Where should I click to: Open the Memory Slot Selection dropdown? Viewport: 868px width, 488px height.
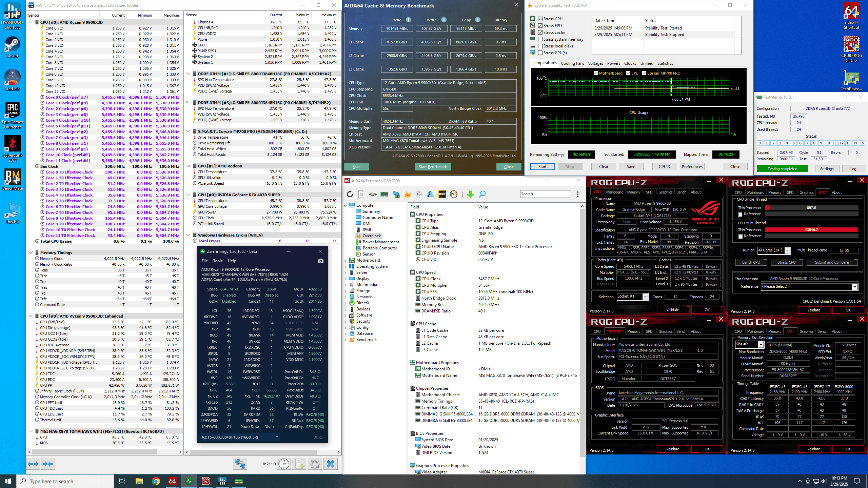tap(761, 344)
